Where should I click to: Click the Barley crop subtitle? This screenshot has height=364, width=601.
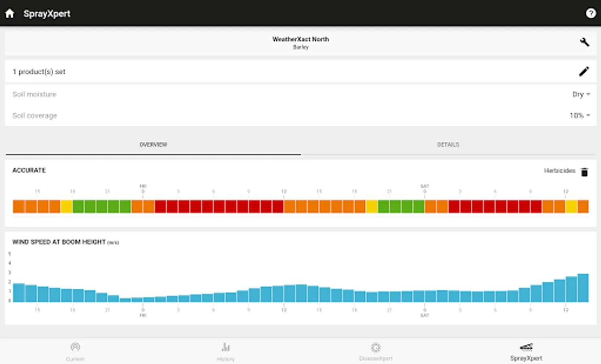coord(300,47)
